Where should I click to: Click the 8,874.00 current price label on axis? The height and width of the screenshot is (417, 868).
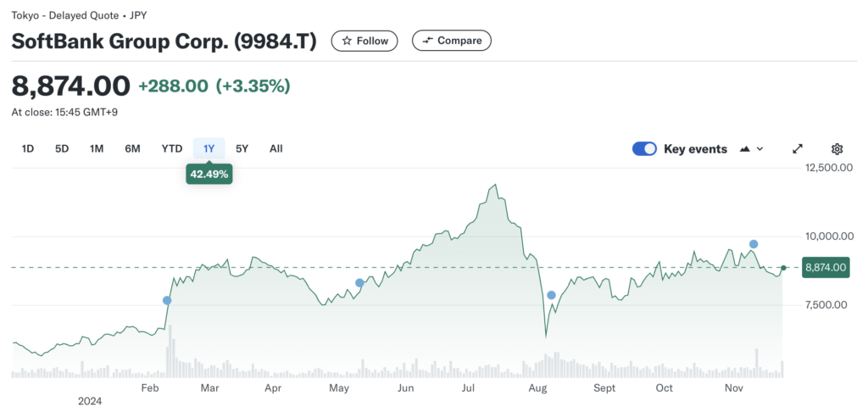(x=825, y=268)
